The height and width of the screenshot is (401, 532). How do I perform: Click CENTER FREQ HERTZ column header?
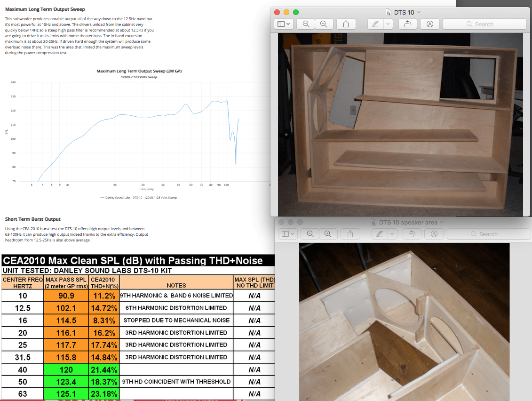pos(23,282)
